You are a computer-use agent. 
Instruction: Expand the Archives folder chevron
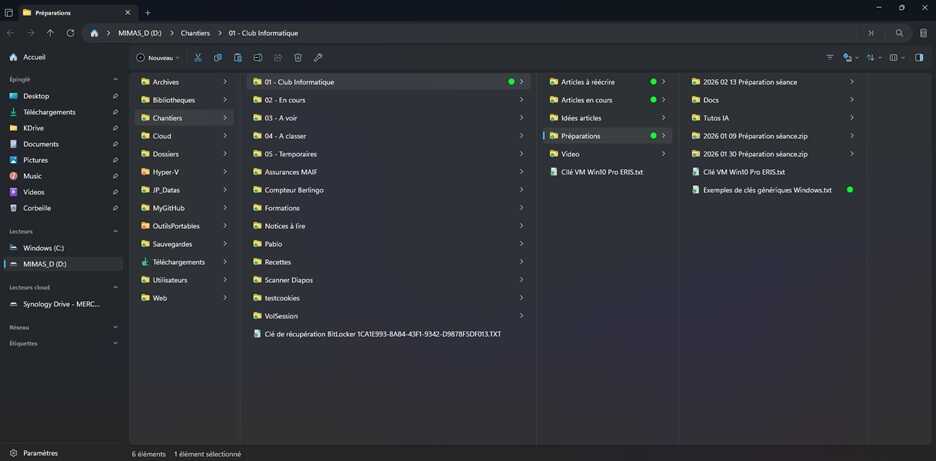coord(225,82)
